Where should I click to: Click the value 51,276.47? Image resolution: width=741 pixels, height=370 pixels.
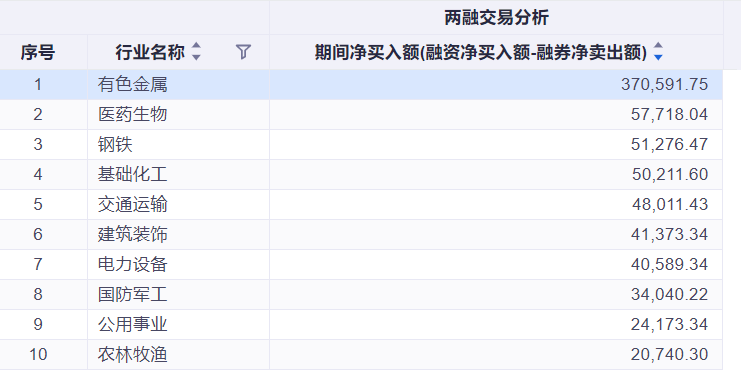click(669, 145)
